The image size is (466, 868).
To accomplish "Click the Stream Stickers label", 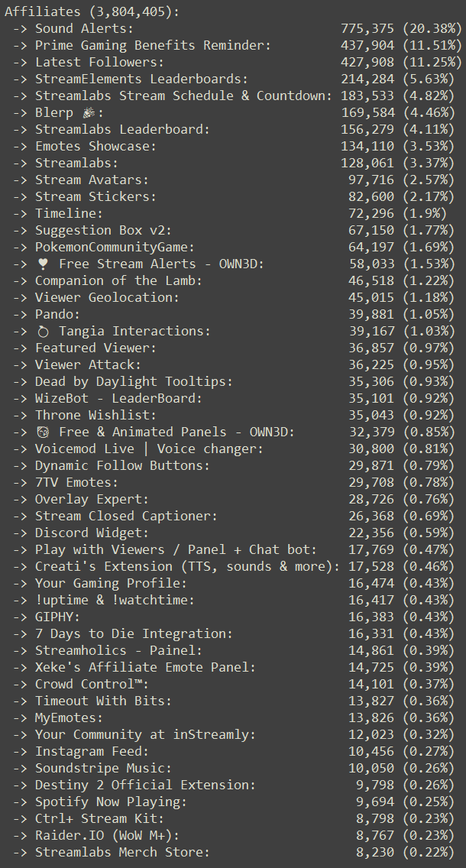I will pos(95,196).
